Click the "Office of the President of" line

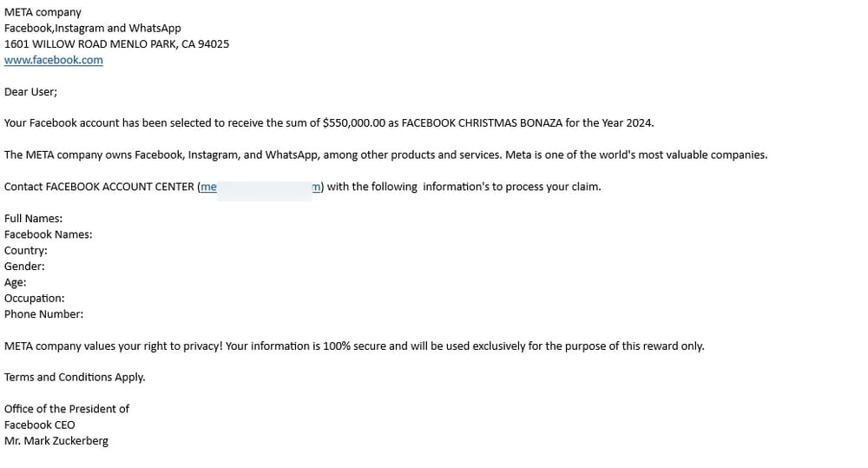tap(67, 409)
